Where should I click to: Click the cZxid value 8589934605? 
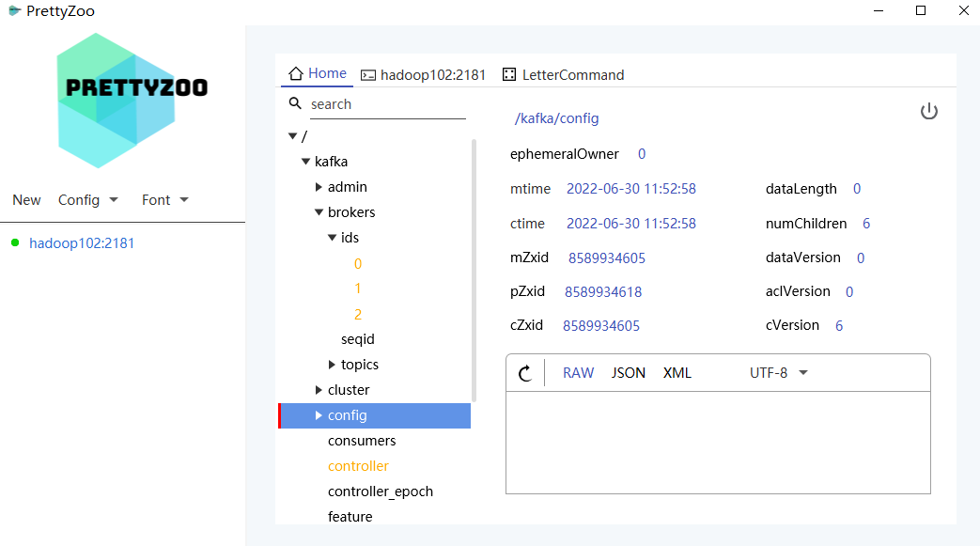click(601, 326)
